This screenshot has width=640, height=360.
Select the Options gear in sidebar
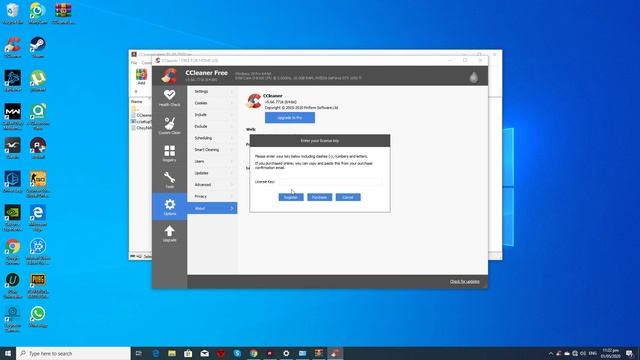(169, 207)
